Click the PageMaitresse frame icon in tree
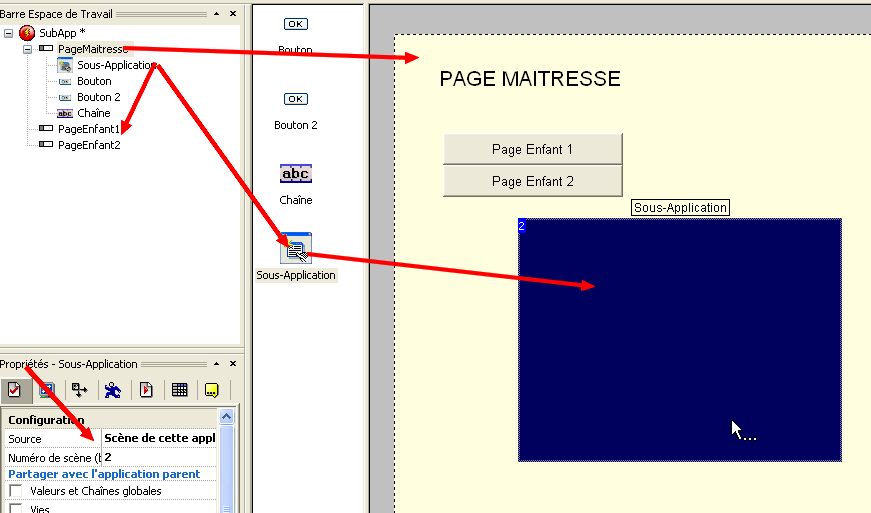Image resolution: width=871 pixels, height=513 pixels. (46, 49)
